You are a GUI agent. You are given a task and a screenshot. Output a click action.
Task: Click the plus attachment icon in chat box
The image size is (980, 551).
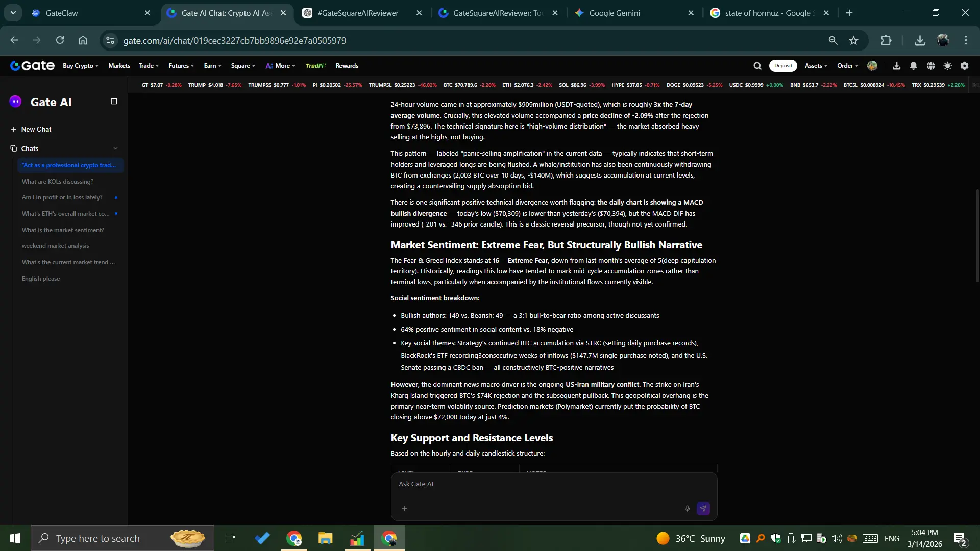click(x=404, y=508)
